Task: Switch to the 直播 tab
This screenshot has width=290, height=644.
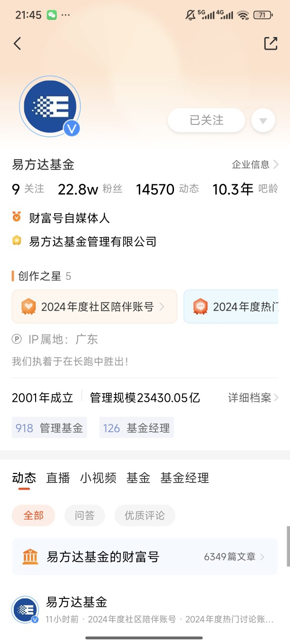Action: tap(58, 478)
